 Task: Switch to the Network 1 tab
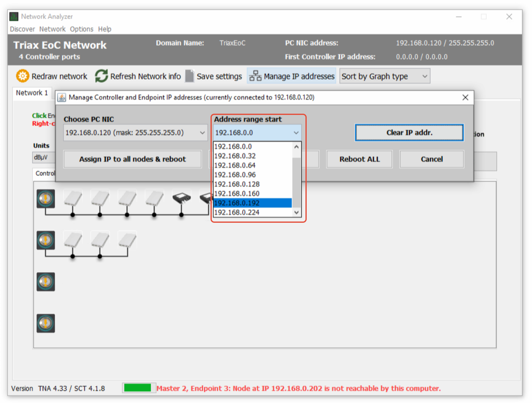coord(32,93)
